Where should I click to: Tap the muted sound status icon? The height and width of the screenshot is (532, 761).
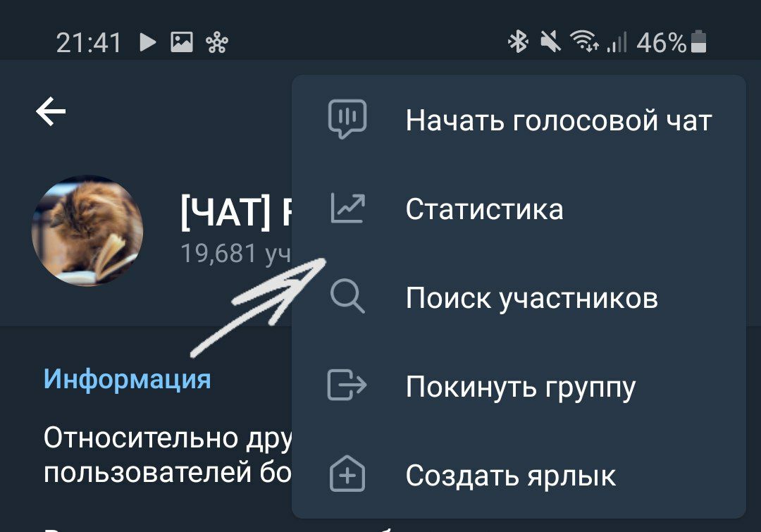coord(551,42)
